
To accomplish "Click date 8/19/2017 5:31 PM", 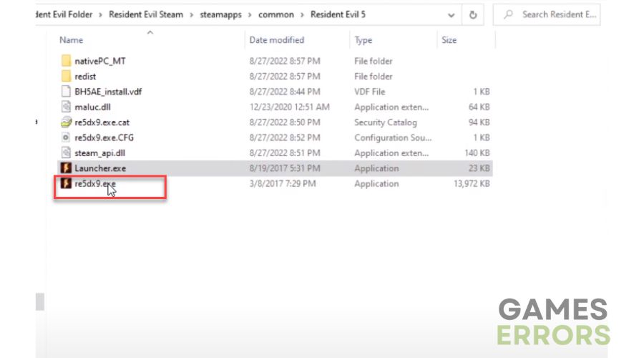I will pos(285,168).
